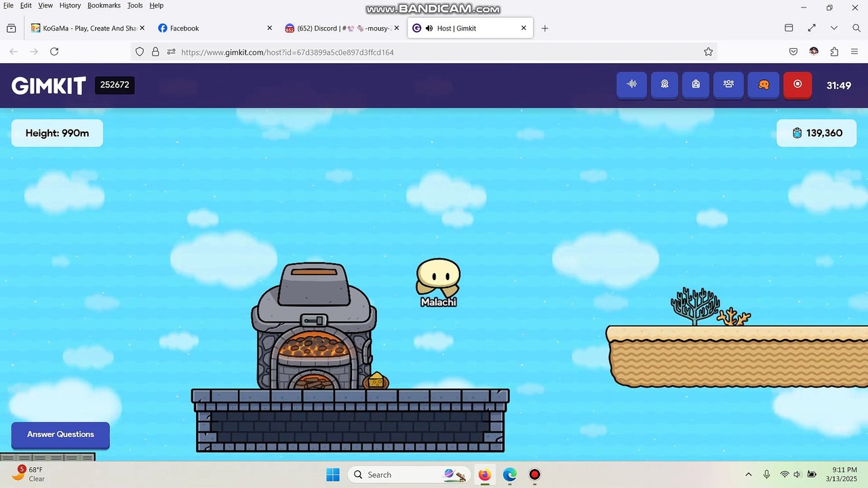Close the KoGaMa tab
This screenshot has width=868, height=488.
click(142, 28)
